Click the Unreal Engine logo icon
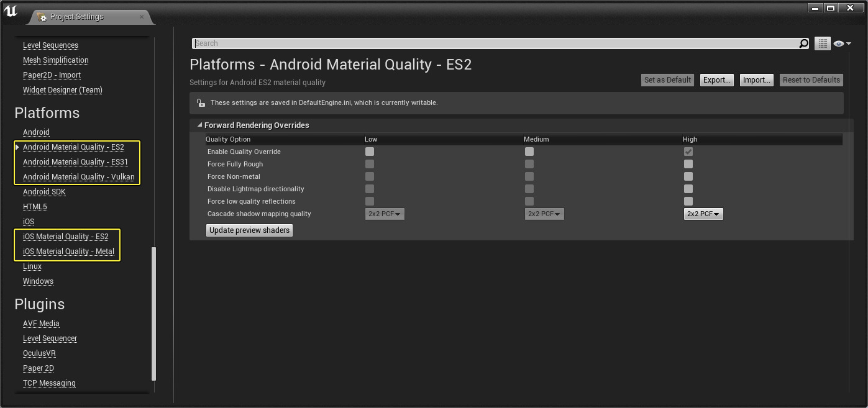The height and width of the screenshot is (408, 868). (x=11, y=11)
